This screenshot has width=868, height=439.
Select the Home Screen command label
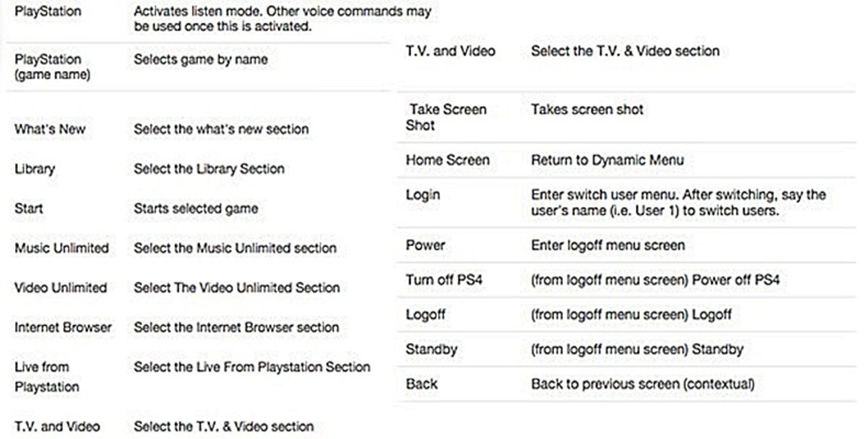tap(448, 160)
